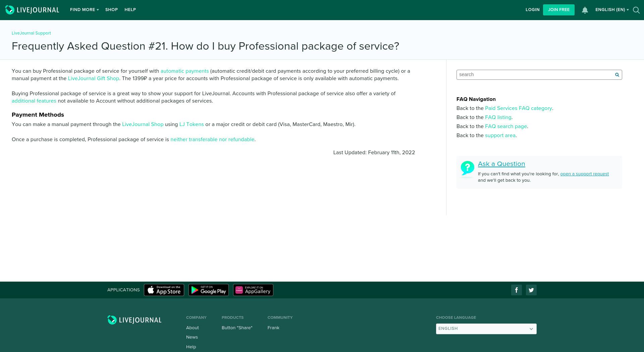Click the FAQ #21 page title
Image resolution: width=644 pixels, height=352 pixels.
point(205,46)
